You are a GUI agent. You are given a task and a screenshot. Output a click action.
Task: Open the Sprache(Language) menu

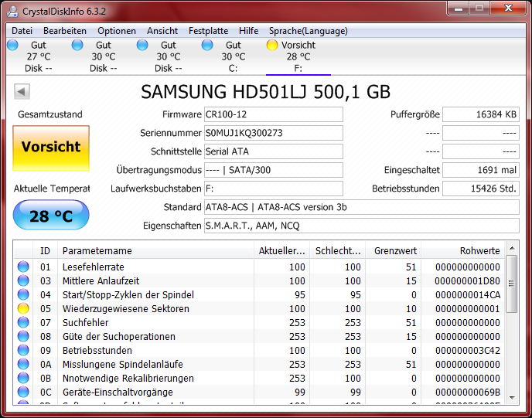(308, 31)
